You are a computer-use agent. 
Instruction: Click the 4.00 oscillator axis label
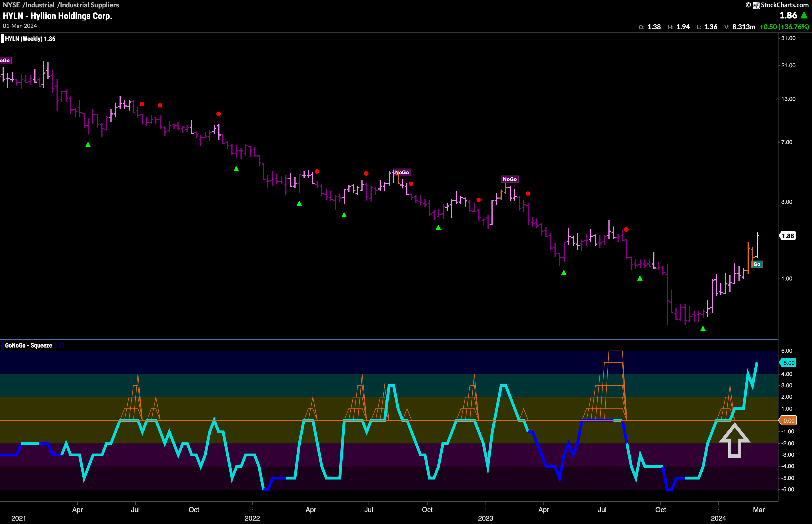(787, 374)
